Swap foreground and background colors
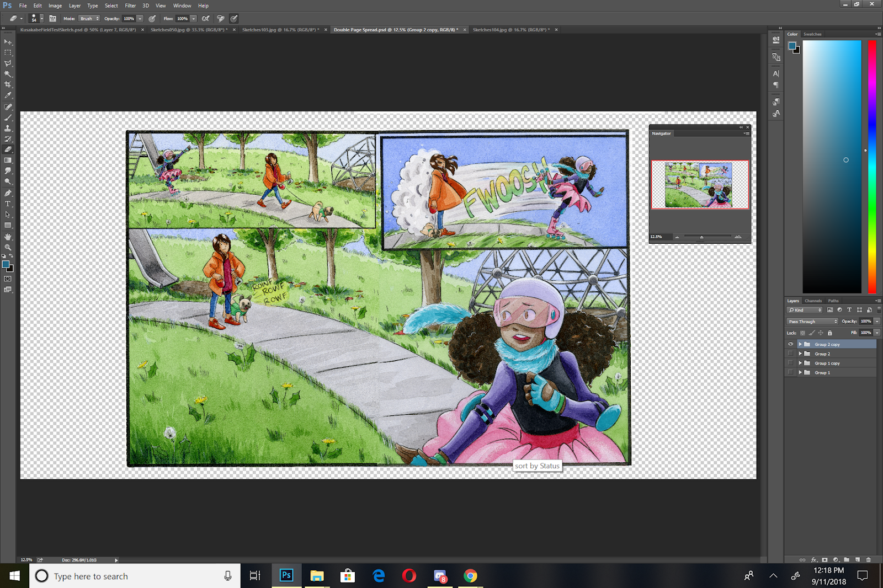This screenshot has width=883, height=588. click(11, 256)
